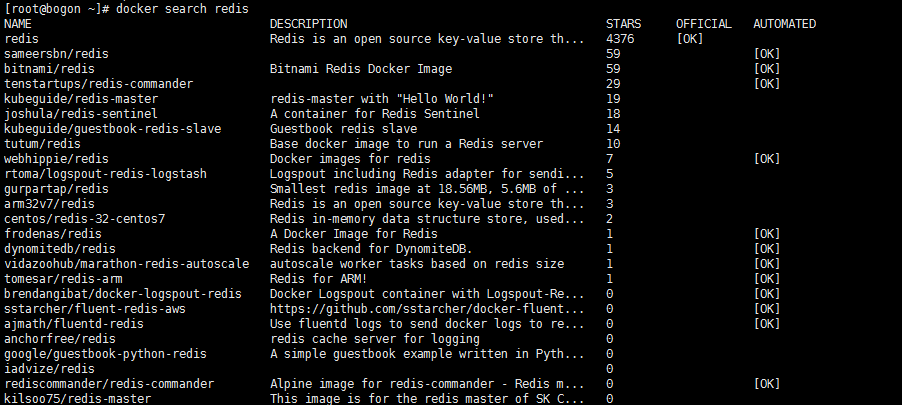Click the ajmath/fluentd-redis image name
Viewport: 902px width, 405px height.
point(74,323)
